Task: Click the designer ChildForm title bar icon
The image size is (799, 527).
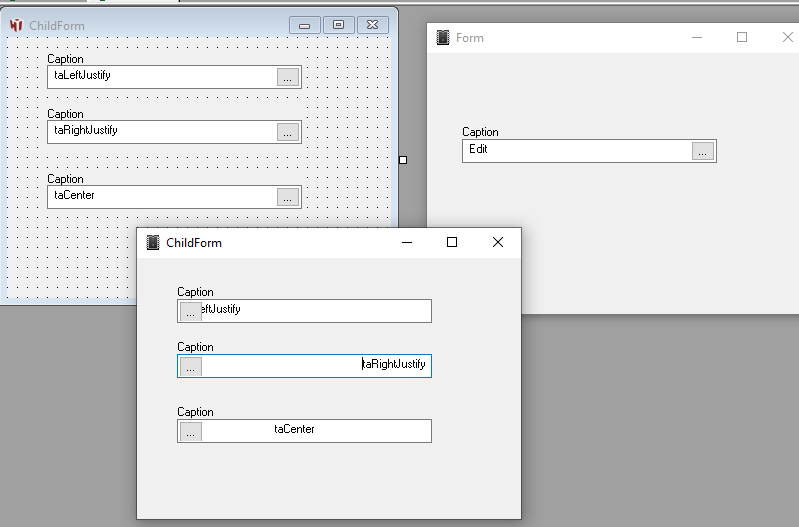Action: click(x=16, y=25)
